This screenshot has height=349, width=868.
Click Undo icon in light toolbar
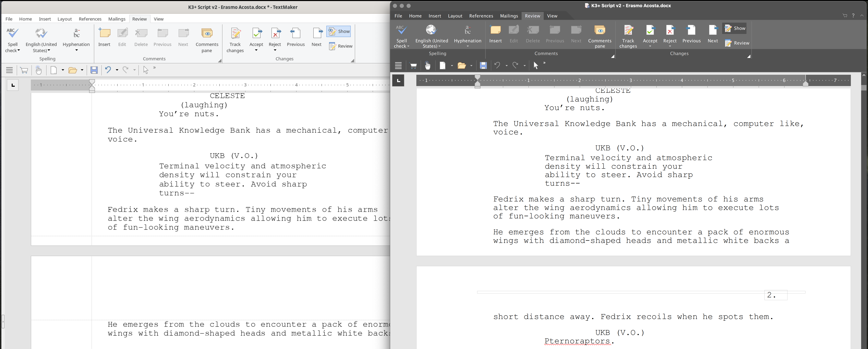[x=108, y=70]
